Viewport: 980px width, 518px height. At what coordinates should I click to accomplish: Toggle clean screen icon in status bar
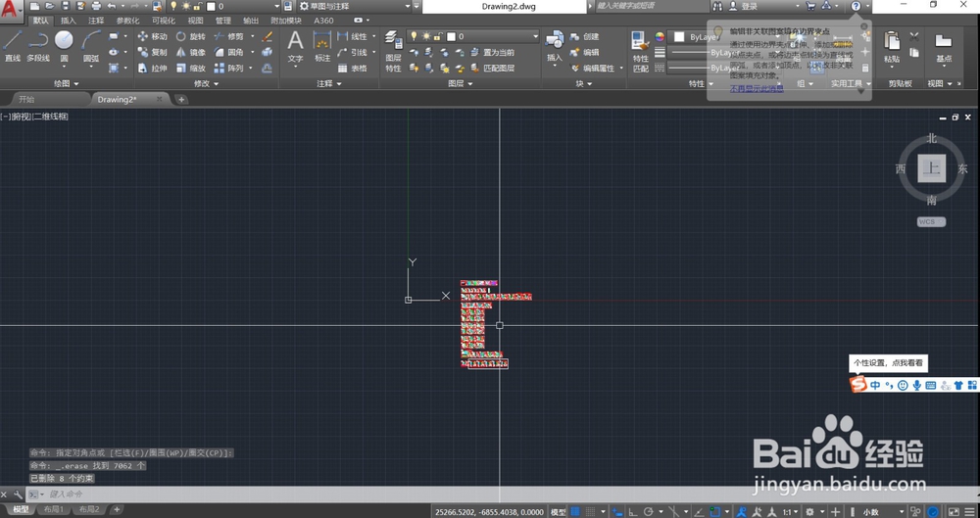954,512
